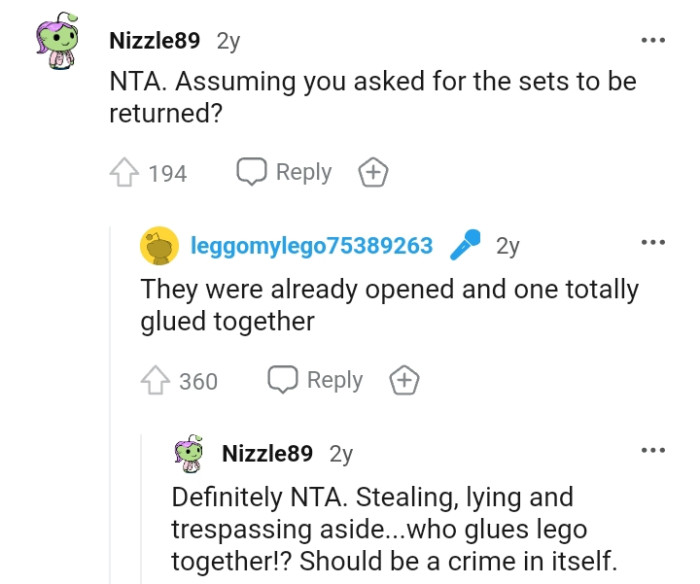
Task: Open leggomylego75389263's yellow avatar
Action: click(159, 246)
